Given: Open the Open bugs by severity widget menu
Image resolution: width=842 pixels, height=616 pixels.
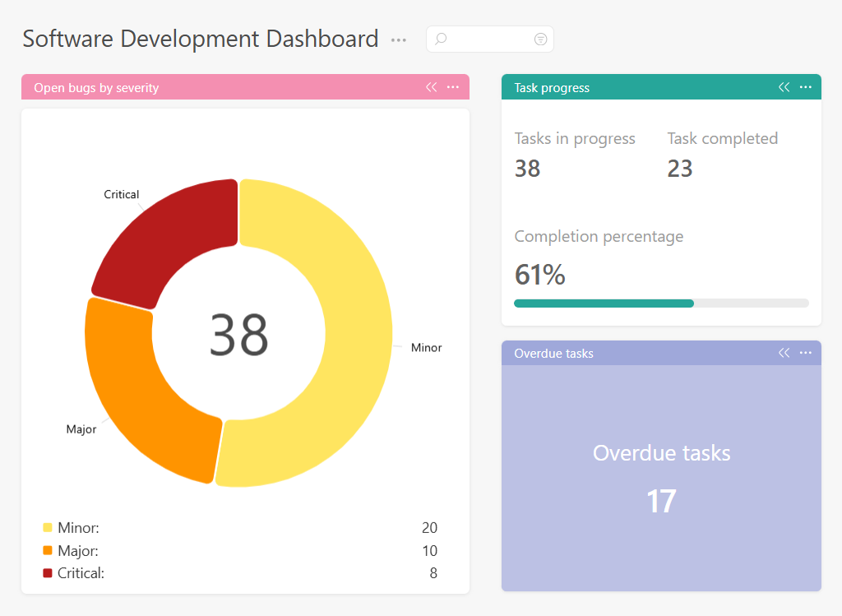Looking at the screenshot, I should (x=453, y=87).
